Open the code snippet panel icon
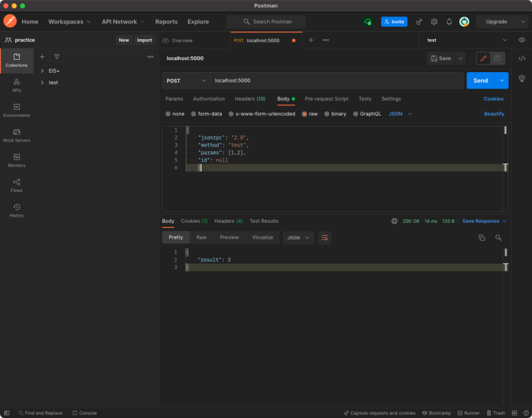The width and height of the screenshot is (532, 418). pyautogui.click(x=522, y=58)
